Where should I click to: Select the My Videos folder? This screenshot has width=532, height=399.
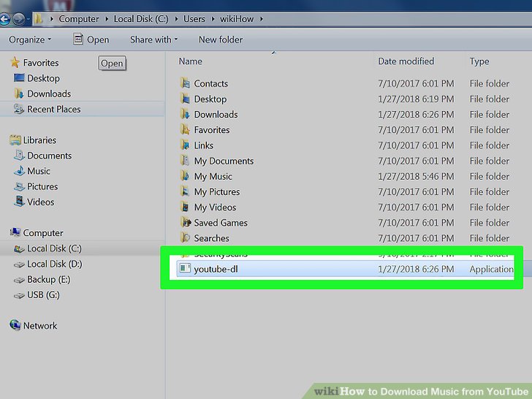pyautogui.click(x=215, y=208)
